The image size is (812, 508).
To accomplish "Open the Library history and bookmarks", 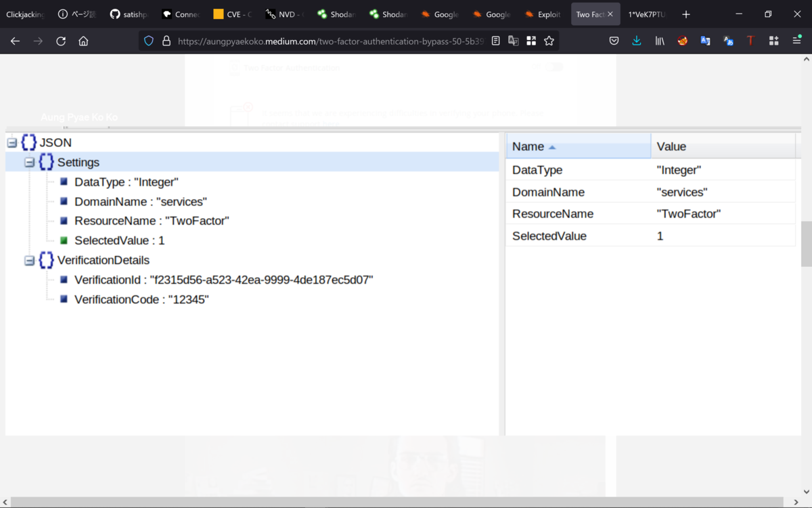I will (660, 41).
